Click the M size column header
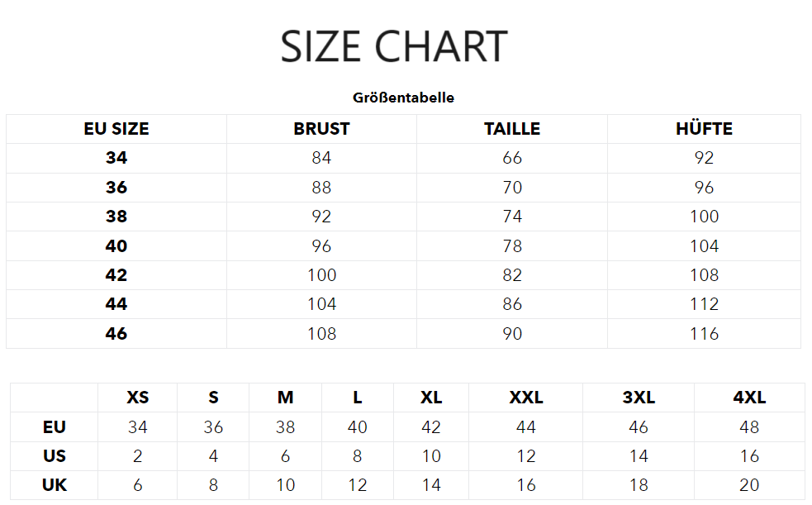Image resolution: width=812 pixels, height=505 pixels. (x=285, y=398)
